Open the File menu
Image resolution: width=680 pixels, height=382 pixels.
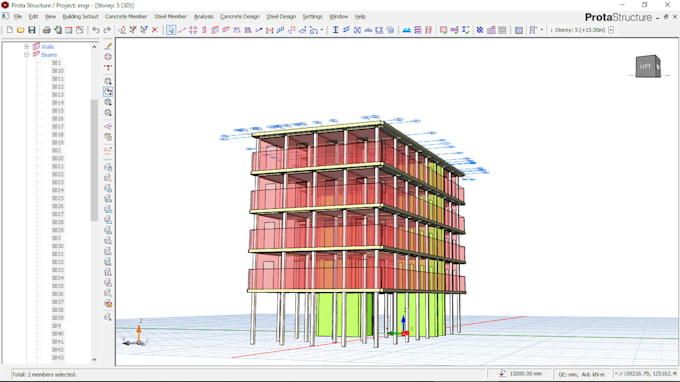point(18,16)
